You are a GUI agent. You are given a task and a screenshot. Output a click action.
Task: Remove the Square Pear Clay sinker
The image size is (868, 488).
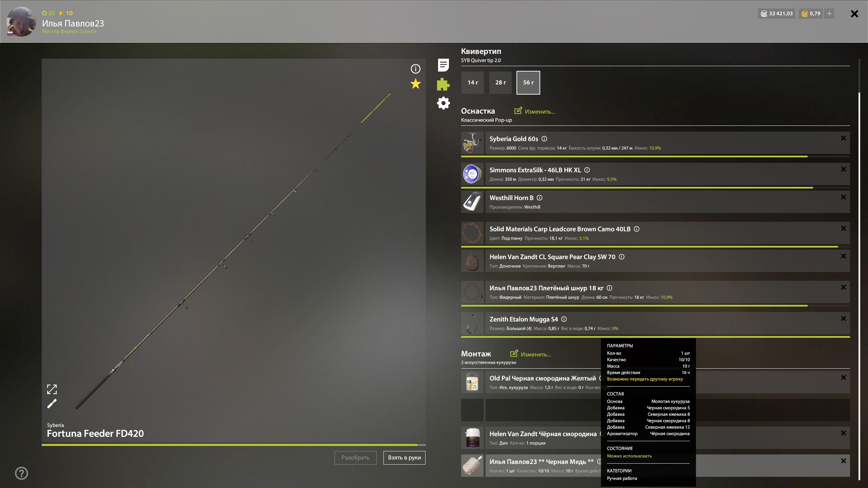coord(843,256)
